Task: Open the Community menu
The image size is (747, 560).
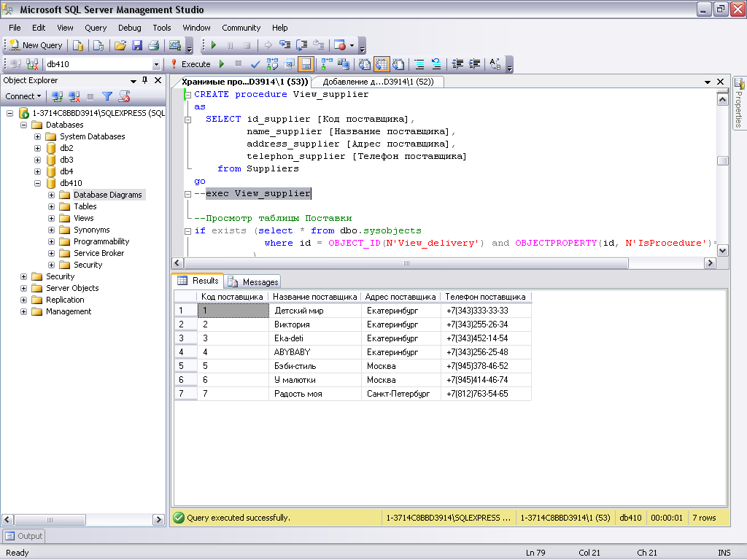Action: tap(241, 28)
